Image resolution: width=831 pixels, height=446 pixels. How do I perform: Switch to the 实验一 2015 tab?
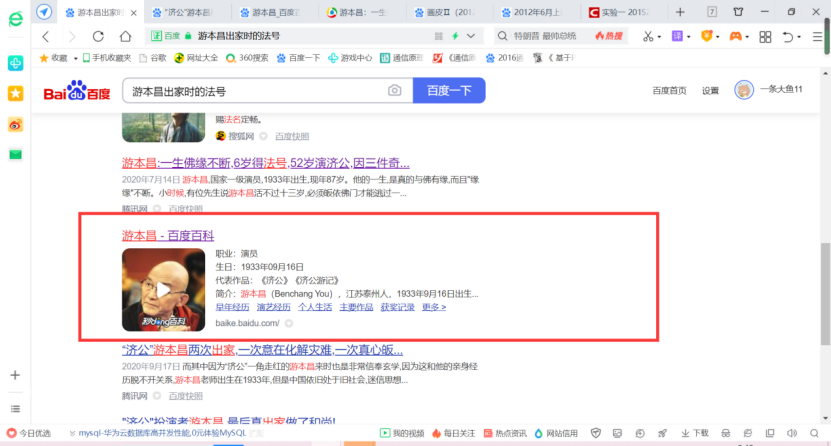[x=623, y=12]
